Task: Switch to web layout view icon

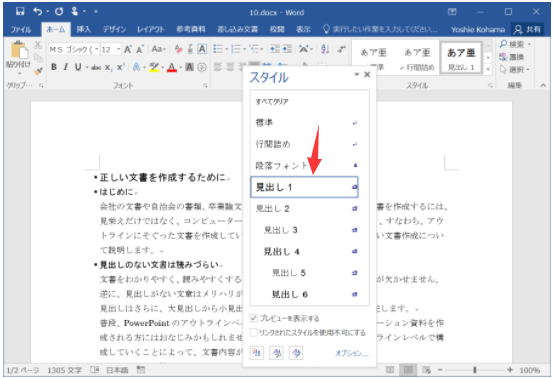Action: pyautogui.click(x=426, y=370)
